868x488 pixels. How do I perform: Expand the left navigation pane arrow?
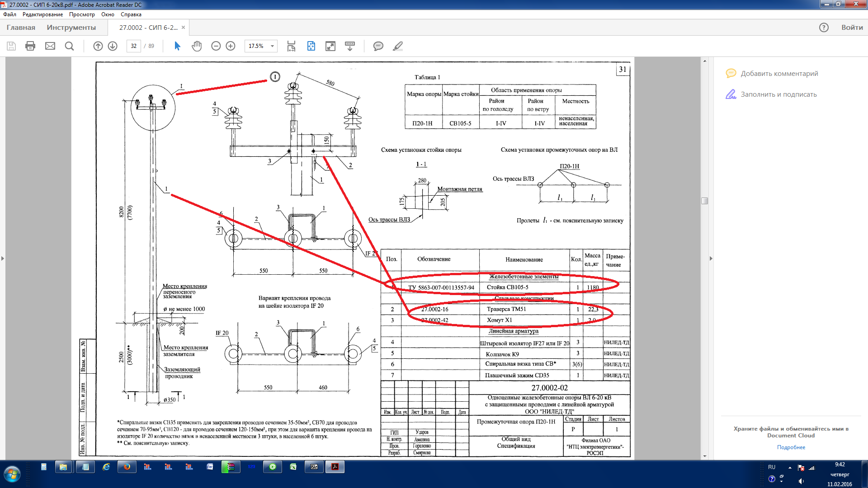(x=3, y=258)
